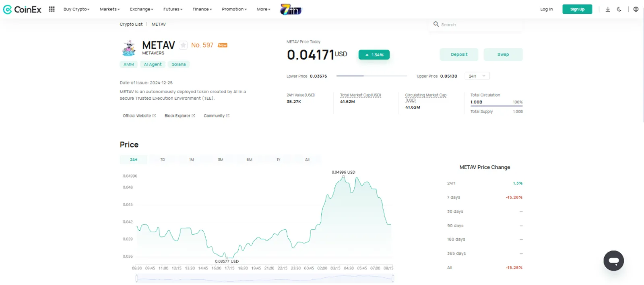The image size is (644, 285).
Task: Click the download app icon
Action: pos(608,9)
